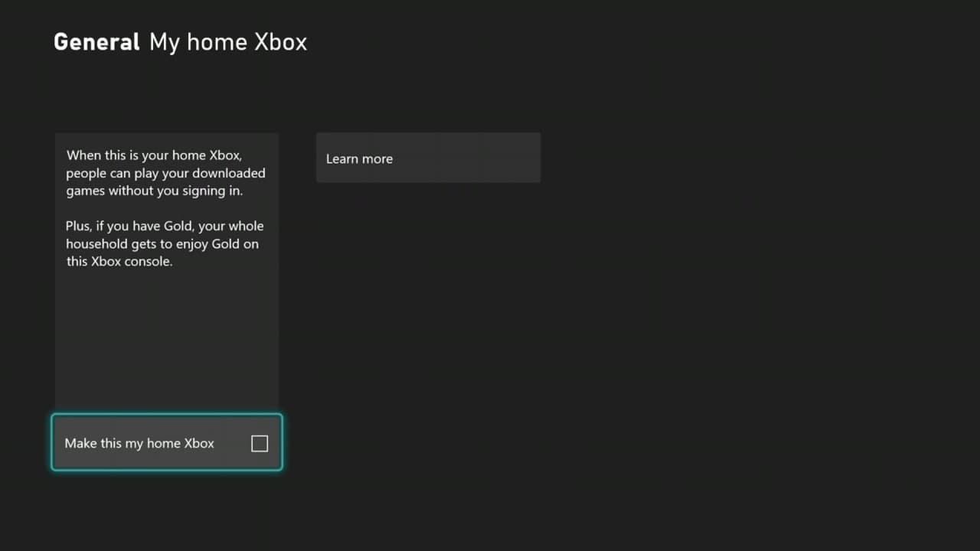The width and height of the screenshot is (980, 551).
Task: Choose Learn more for home Xbox details
Action: [x=428, y=158]
